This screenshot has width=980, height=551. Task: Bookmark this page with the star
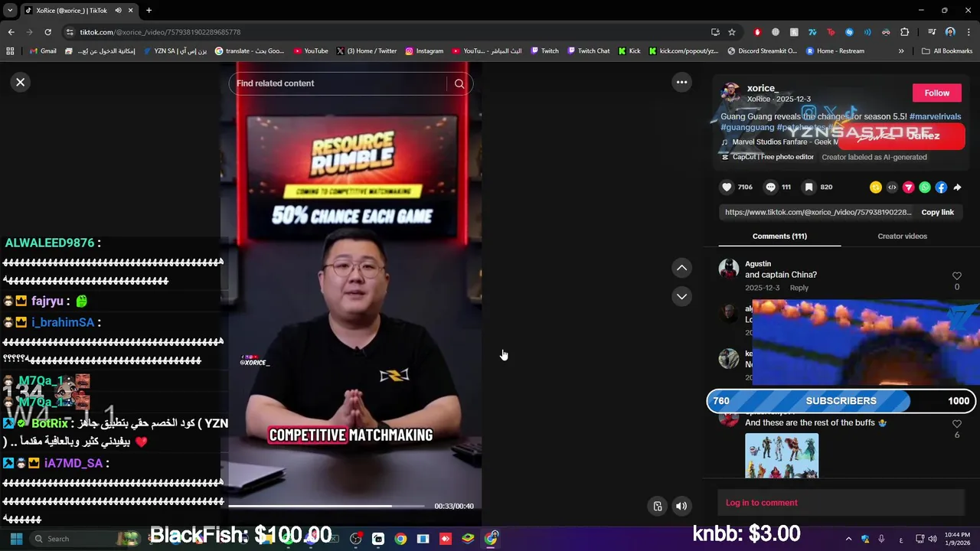(732, 32)
